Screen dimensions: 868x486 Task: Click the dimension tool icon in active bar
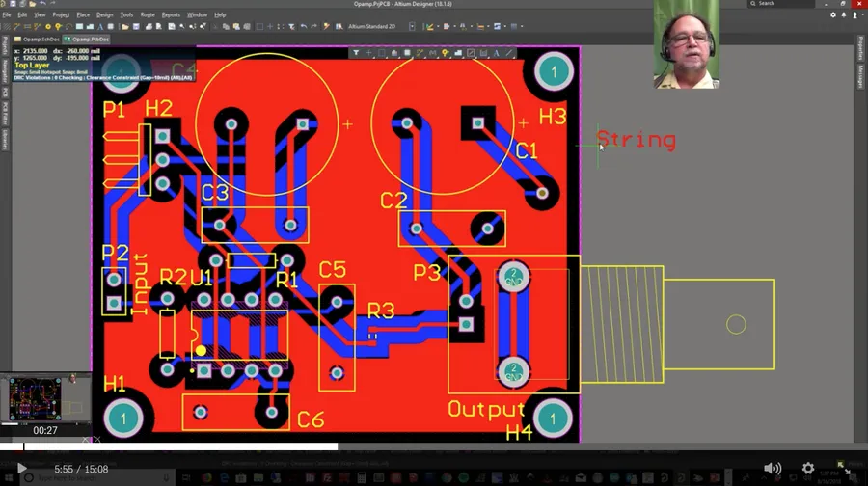[483, 53]
